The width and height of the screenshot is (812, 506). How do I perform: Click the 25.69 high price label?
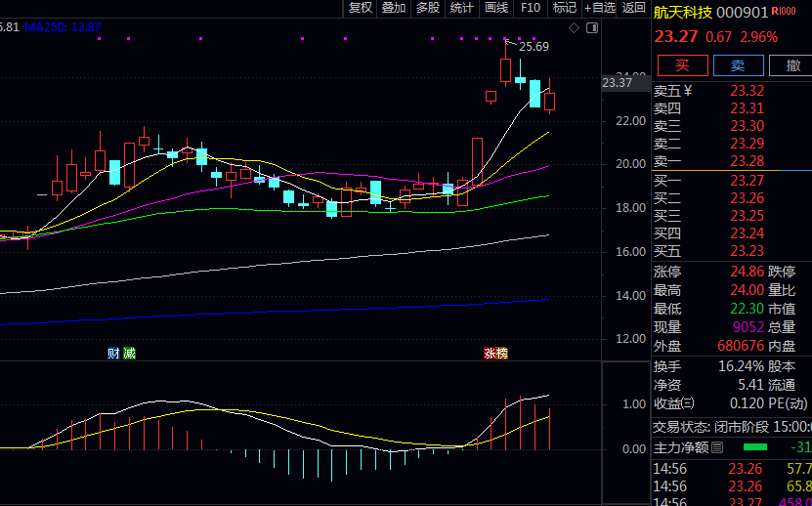tap(534, 46)
